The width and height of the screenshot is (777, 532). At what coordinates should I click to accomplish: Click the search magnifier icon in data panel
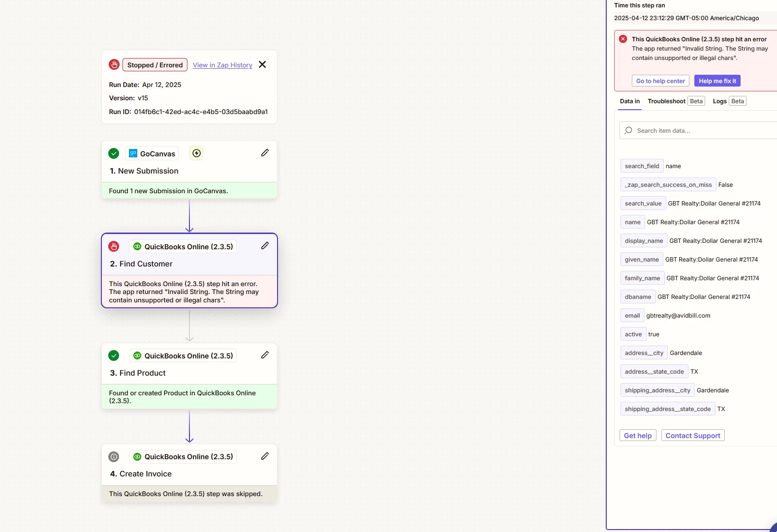click(628, 130)
